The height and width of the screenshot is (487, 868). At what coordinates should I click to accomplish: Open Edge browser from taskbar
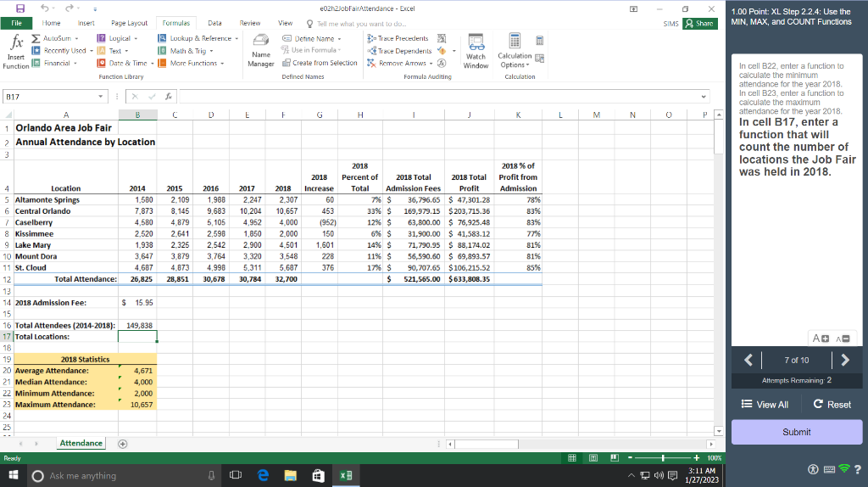click(x=263, y=475)
